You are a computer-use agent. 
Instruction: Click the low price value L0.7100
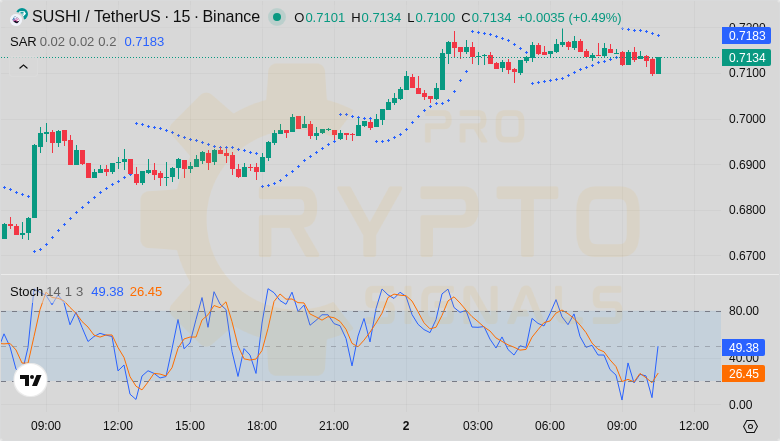pos(431,18)
